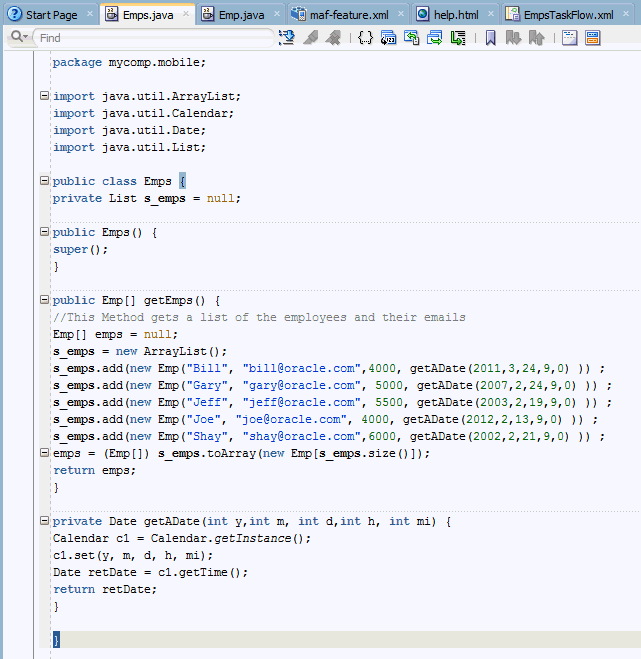Collapse the Emps() constructor block

click(44, 231)
